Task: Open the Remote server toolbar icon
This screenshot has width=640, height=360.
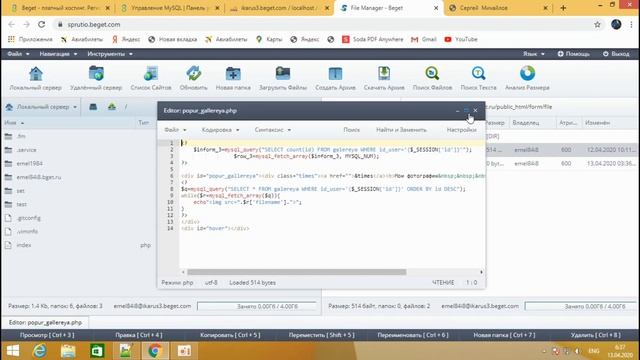Action: [96, 78]
